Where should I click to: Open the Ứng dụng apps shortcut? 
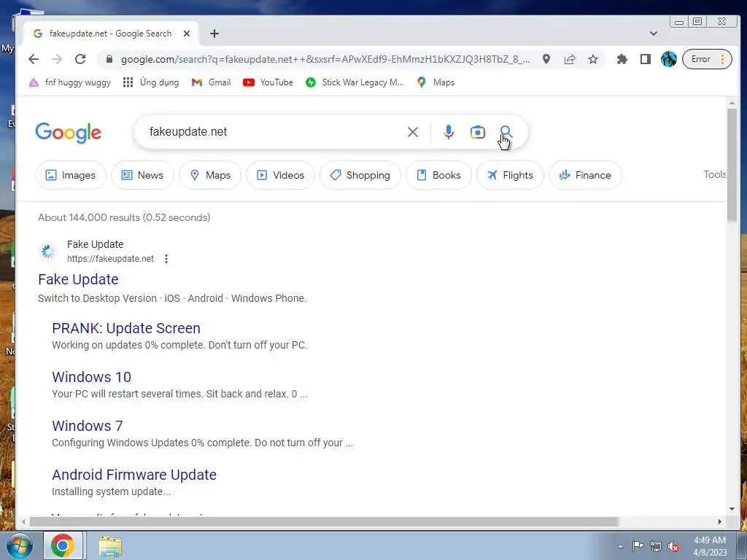click(150, 82)
